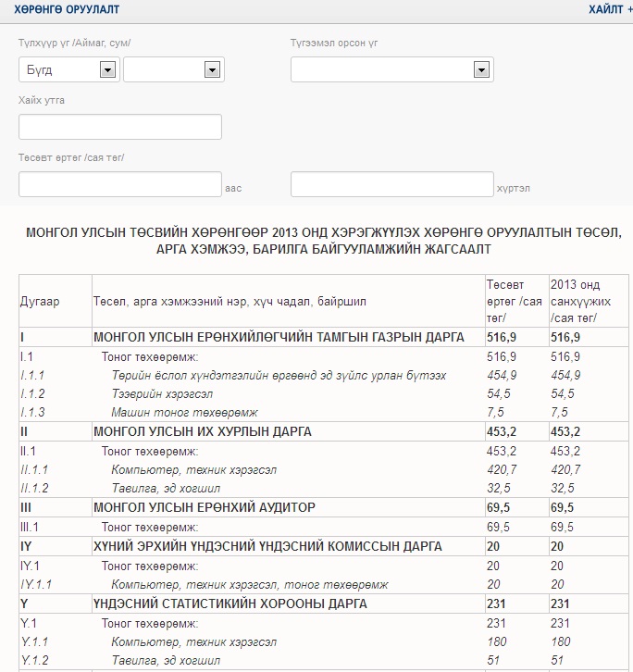Select the МОНГОЛ УЛСЫН ИХ ХУРЛЫН ДАРГА row
Image resolution: width=633 pixels, height=672 pixels.
(x=202, y=432)
